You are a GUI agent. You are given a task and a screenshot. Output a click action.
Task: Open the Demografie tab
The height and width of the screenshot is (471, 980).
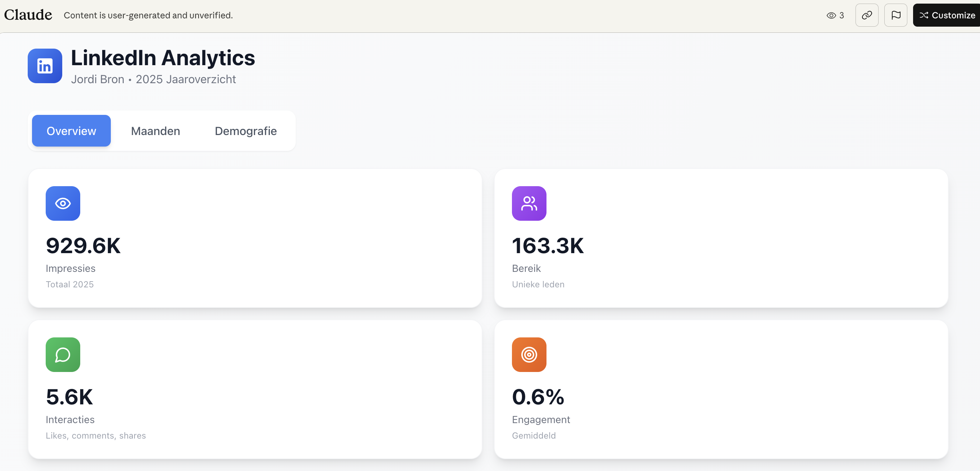pos(246,131)
